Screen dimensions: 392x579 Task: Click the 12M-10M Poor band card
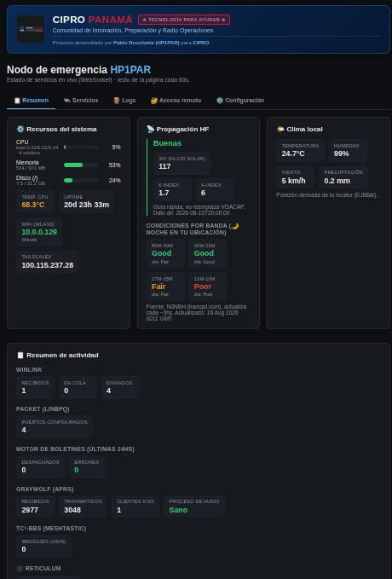(207, 287)
